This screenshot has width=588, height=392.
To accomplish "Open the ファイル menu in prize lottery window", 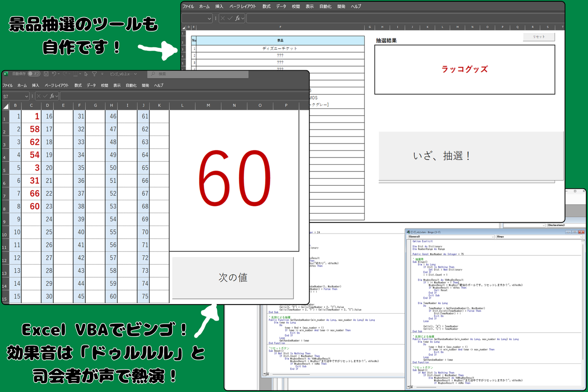I will coord(188,7).
